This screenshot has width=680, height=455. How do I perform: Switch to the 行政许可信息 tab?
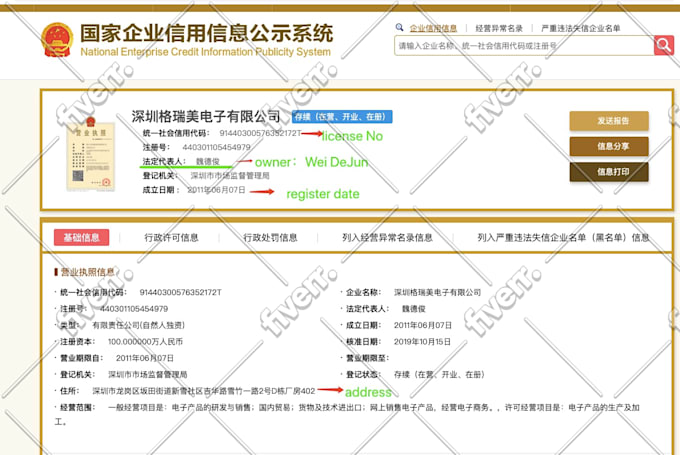[171, 237]
